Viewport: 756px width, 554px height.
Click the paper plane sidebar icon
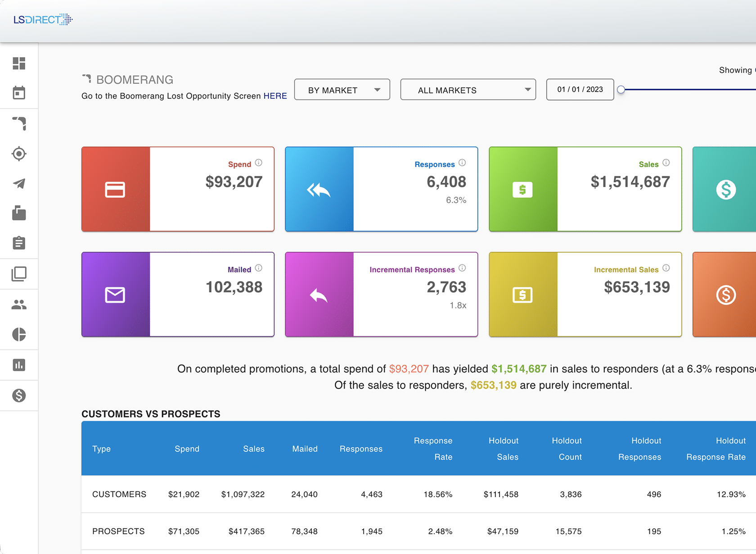tap(19, 183)
